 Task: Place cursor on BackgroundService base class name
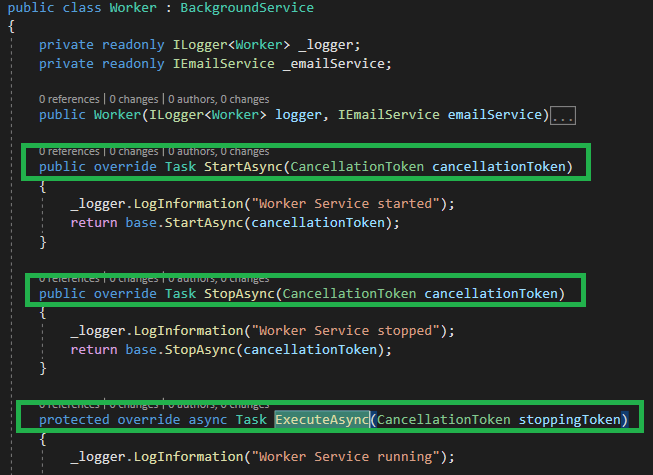tap(247, 7)
